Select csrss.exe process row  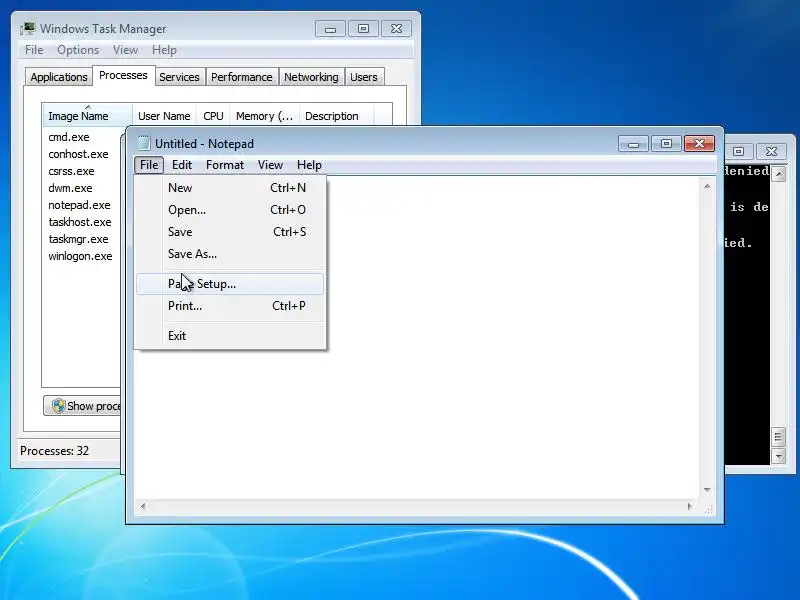click(71, 171)
